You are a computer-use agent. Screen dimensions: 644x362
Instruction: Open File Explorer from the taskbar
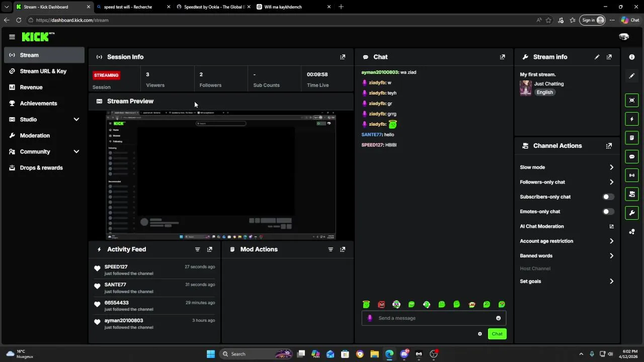(x=374, y=354)
